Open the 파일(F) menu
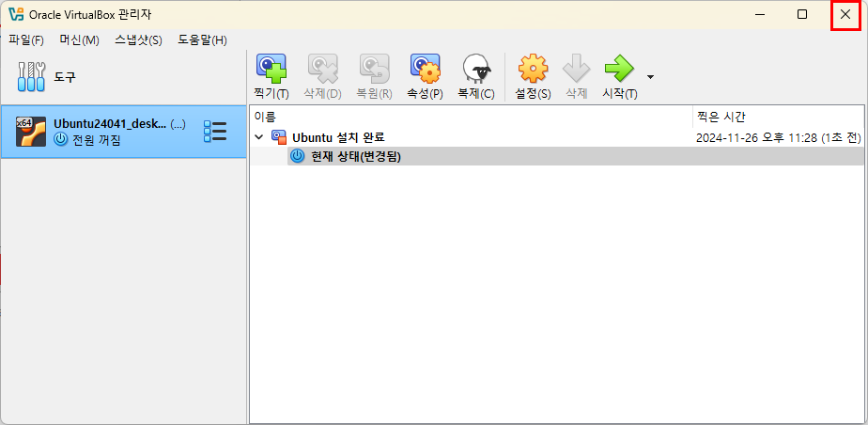868x425 pixels. pyautogui.click(x=26, y=40)
